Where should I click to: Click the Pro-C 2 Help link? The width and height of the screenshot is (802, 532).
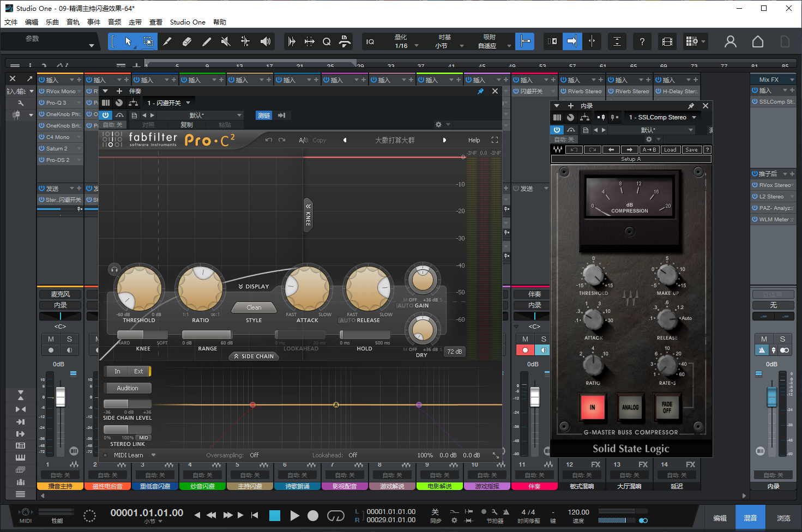(x=474, y=140)
